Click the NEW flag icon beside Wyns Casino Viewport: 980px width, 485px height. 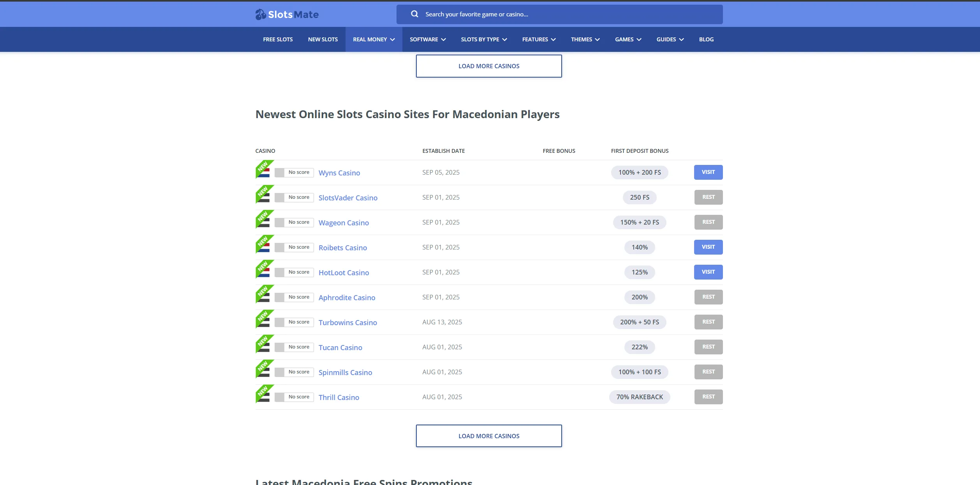pyautogui.click(x=264, y=169)
